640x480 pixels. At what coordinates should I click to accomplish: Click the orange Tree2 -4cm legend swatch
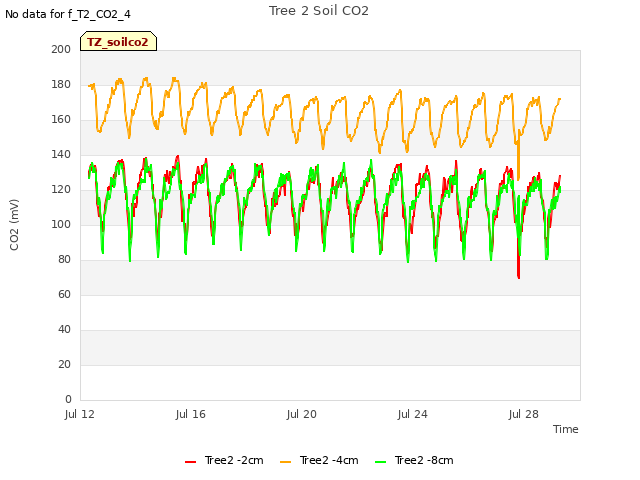286,462
